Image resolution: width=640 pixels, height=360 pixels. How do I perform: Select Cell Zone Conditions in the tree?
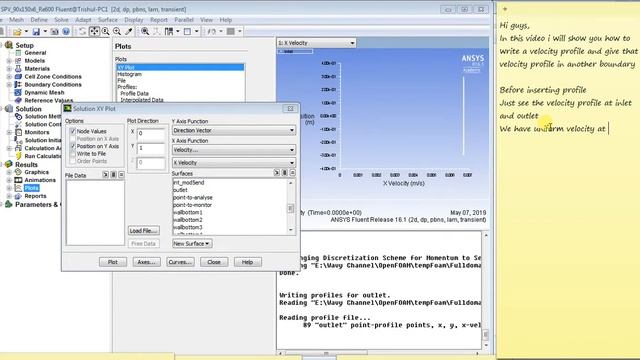pos(53,77)
